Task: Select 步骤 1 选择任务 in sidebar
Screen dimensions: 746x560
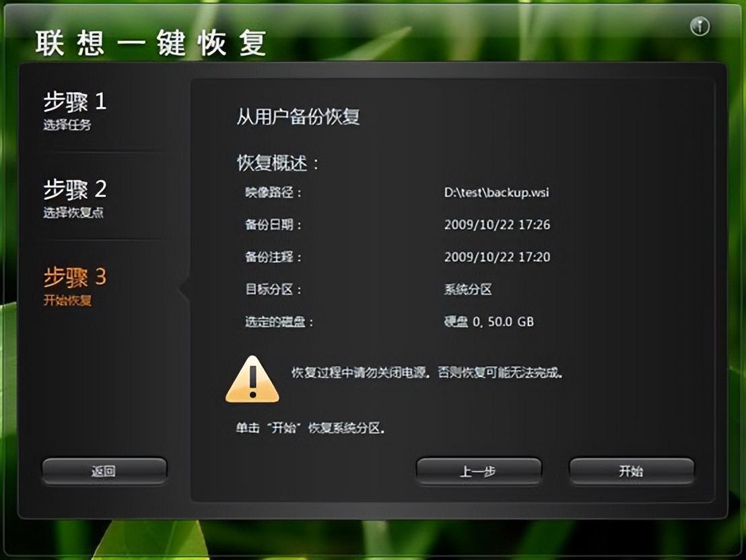Action: 75,110
